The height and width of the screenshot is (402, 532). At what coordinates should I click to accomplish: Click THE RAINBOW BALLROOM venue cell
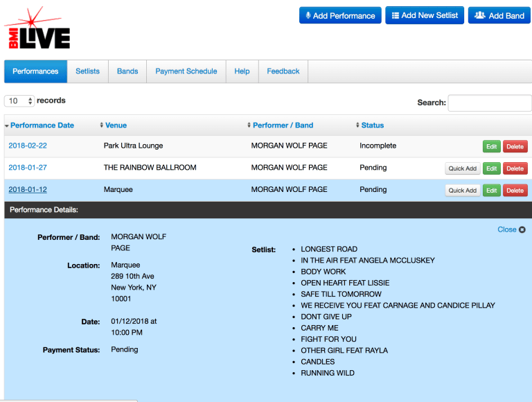150,168
